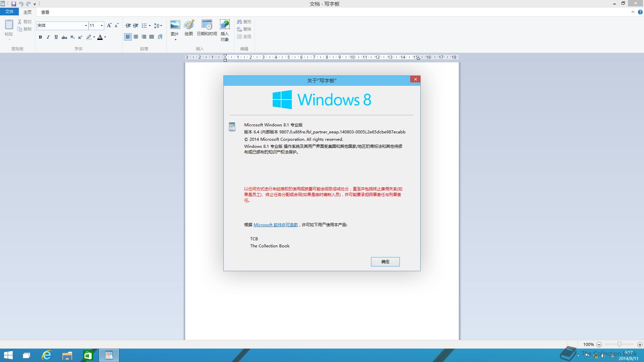
Task: Click the increase indent icon
Action: 136,25
